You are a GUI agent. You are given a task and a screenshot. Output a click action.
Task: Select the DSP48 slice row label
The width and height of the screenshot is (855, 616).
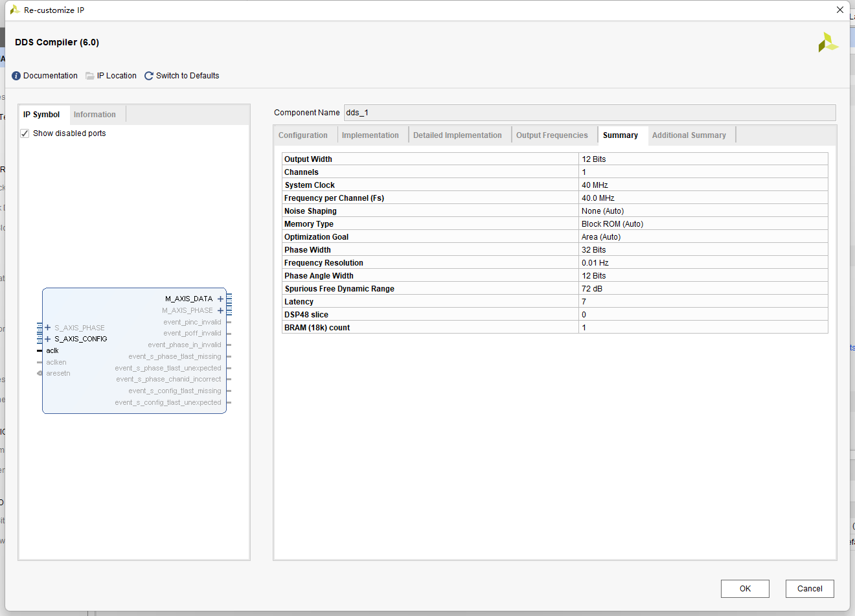click(x=306, y=315)
